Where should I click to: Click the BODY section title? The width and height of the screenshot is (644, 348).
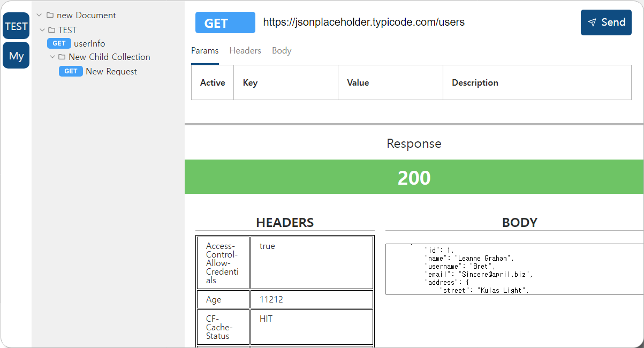(x=520, y=223)
